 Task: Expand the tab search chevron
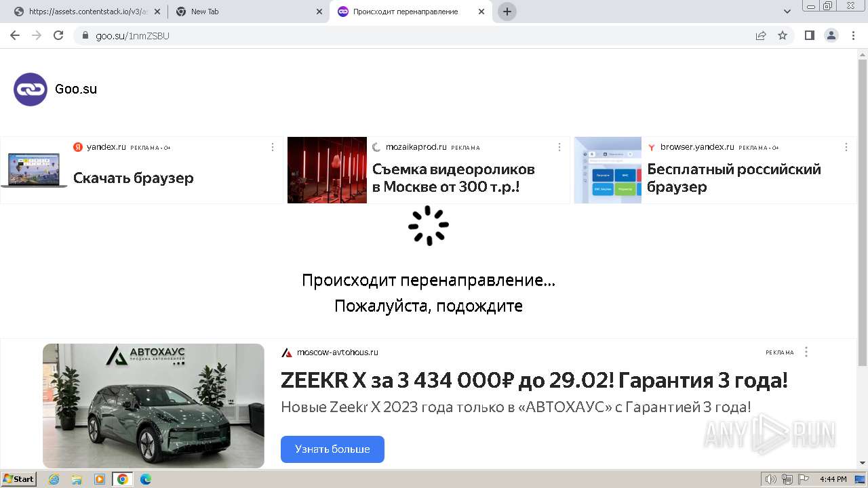coord(787,12)
